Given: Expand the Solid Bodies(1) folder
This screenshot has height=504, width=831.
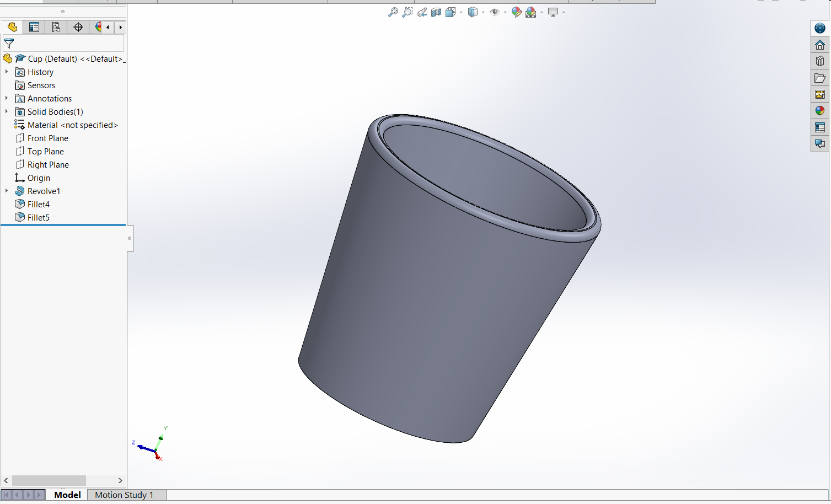Looking at the screenshot, I should pyautogui.click(x=7, y=111).
